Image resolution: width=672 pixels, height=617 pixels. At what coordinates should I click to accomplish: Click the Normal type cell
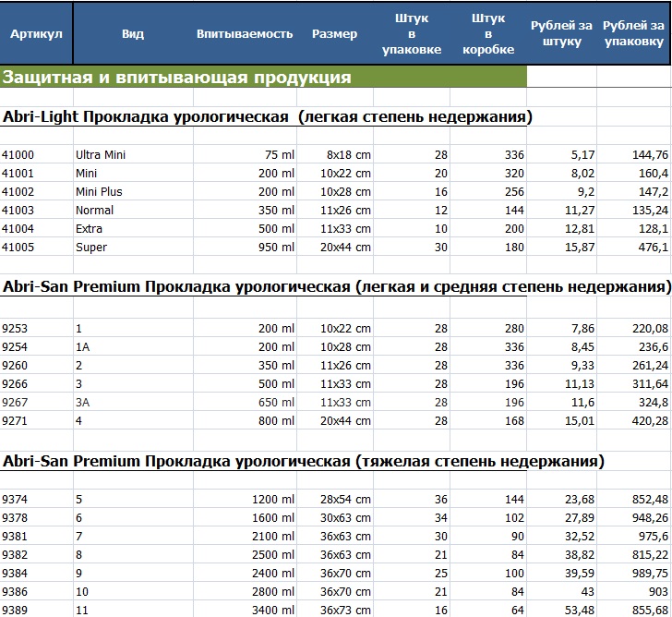[133, 210]
